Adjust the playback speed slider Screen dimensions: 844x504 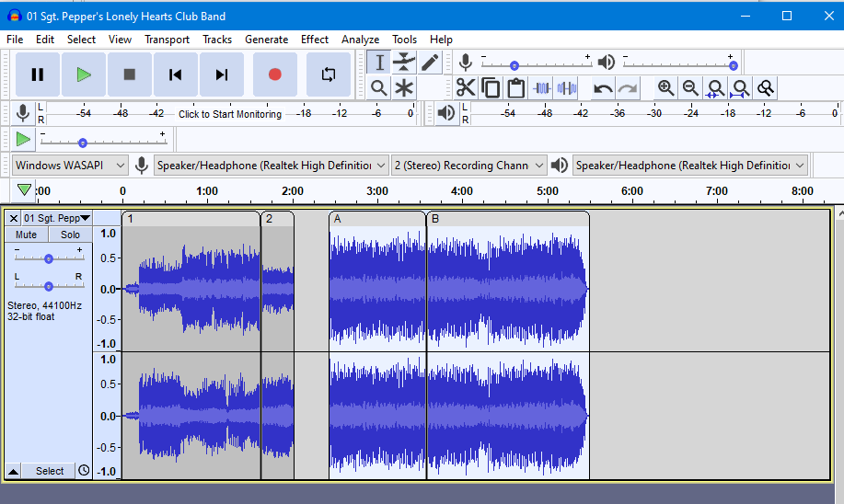coord(103,142)
